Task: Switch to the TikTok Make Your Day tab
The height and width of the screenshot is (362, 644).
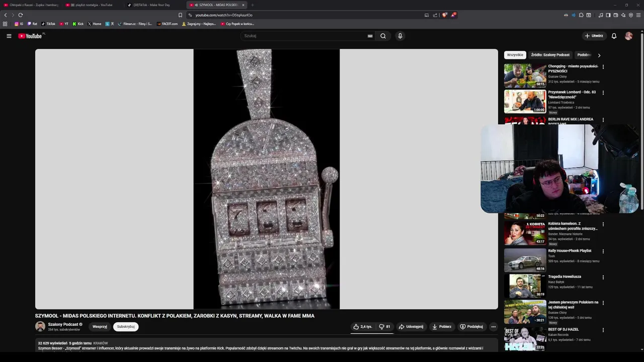Action: point(155,5)
